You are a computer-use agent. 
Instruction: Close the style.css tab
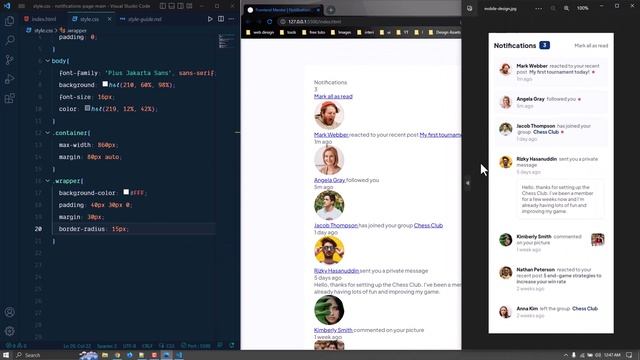pyautogui.click(x=109, y=19)
